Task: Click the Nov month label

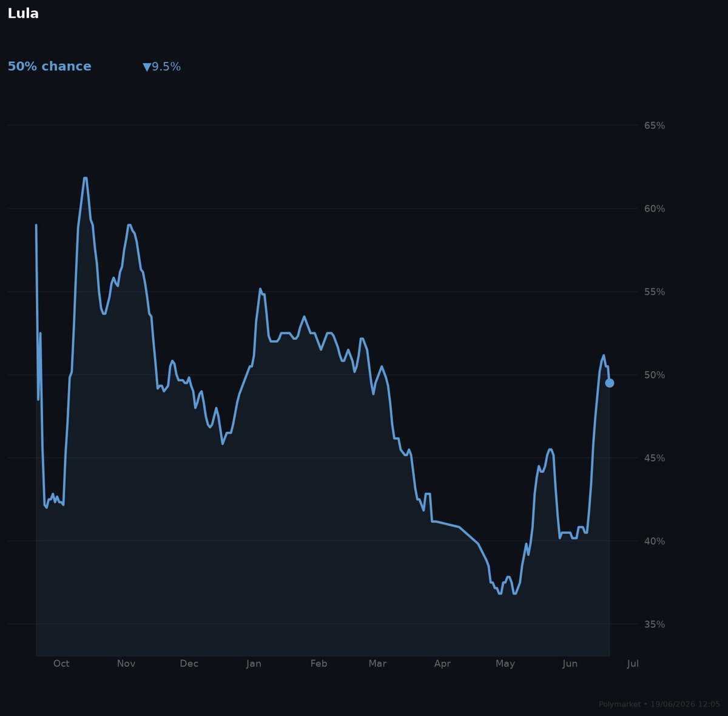Action: pos(126,664)
